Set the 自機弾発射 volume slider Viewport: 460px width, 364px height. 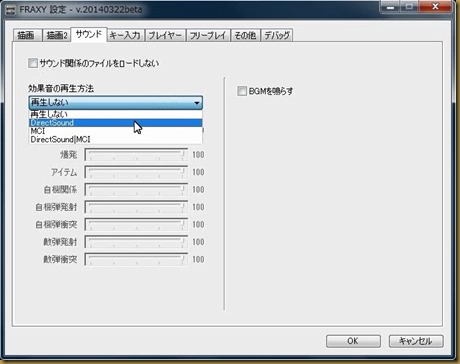tap(136, 207)
